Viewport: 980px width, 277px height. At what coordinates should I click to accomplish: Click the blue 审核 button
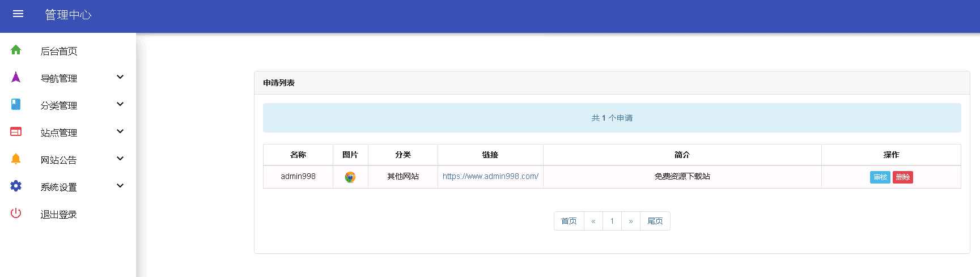[880, 177]
